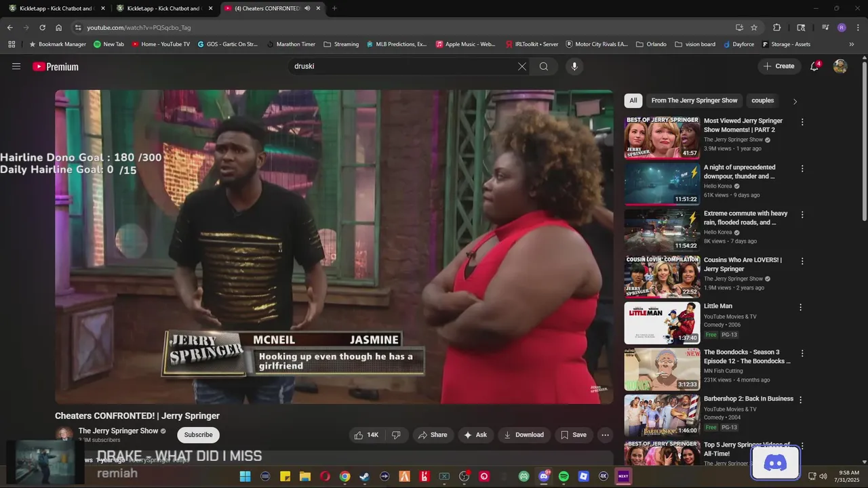Open the 'Dayforce' bookmark
Screen dimensions: 868x488
click(738, 44)
